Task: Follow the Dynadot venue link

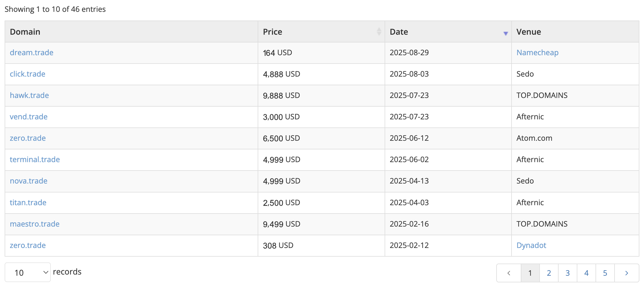Action: (531, 245)
